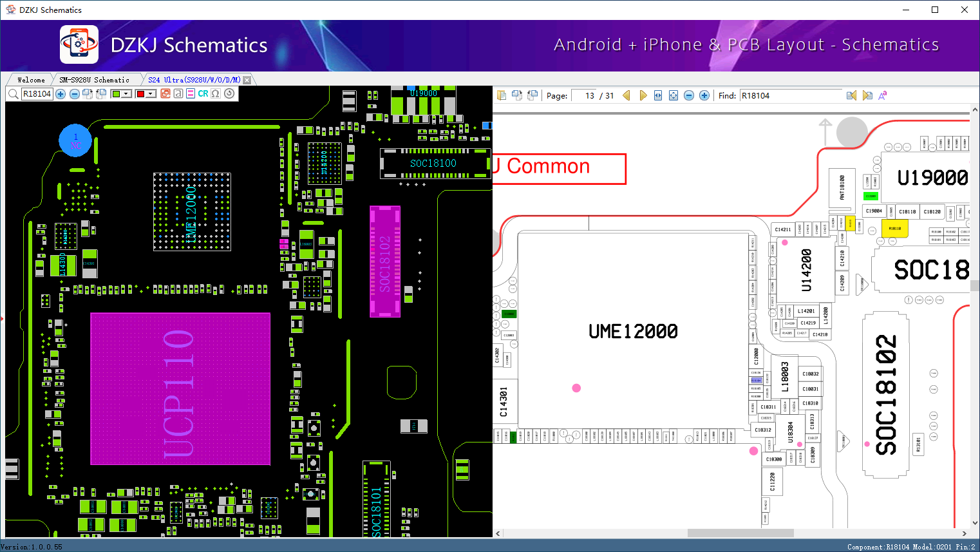Select UME12000 component on PCB layout
The width and height of the screenshot is (980, 552).
[192, 211]
